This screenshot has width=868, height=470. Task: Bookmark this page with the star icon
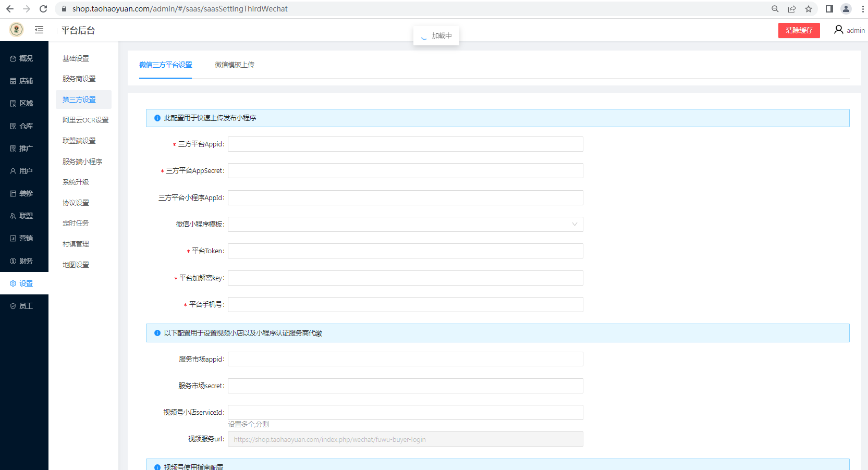[x=809, y=9]
